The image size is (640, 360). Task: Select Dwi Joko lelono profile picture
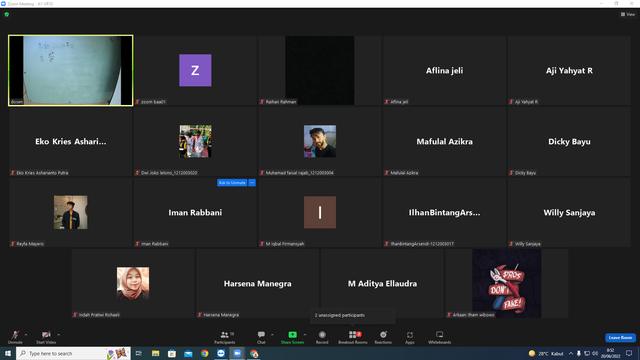195,141
